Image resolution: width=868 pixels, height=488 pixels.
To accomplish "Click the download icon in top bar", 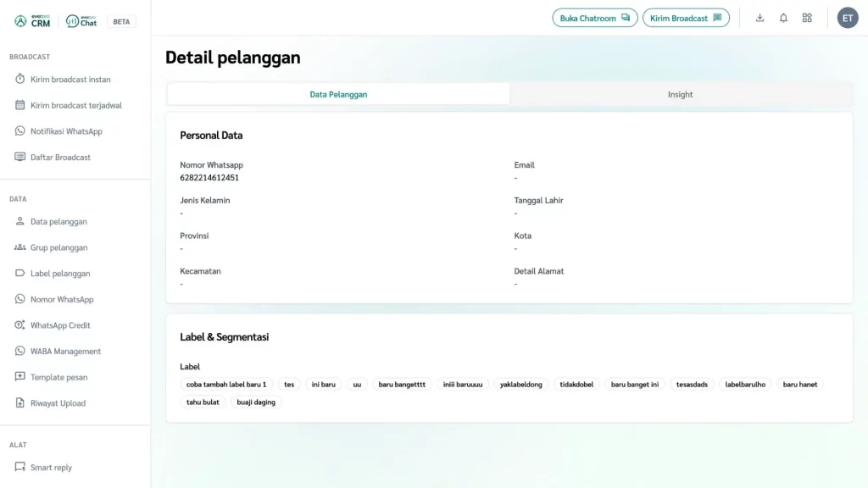I will point(759,18).
